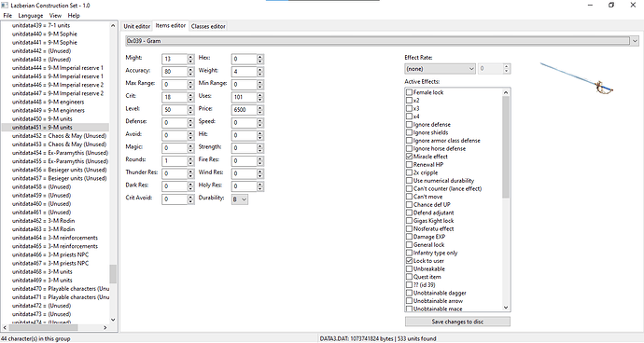This screenshot has width=644, height=343.
Task: Click the Weight stepper arrows
Action: coord(260,72)
